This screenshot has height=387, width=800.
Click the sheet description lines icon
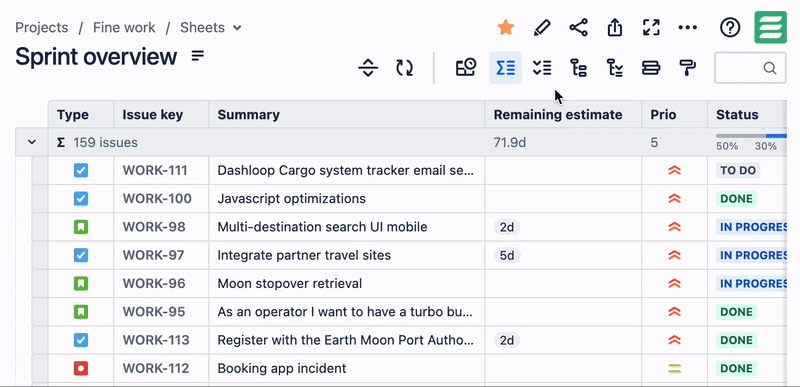pyautogui.click(x=198, y=56)
